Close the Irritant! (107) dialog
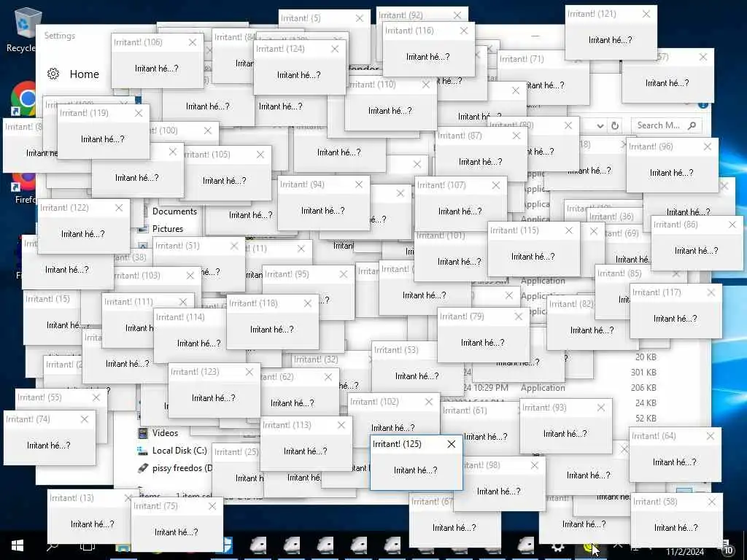The width and height of the screenshot is (747, 560). click(496, 185)
